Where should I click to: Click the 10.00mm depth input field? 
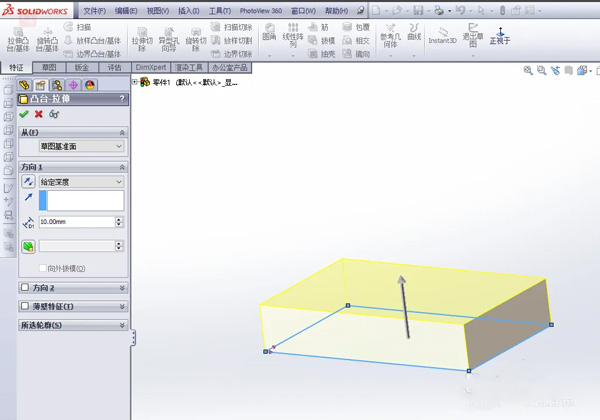(75, 222)
